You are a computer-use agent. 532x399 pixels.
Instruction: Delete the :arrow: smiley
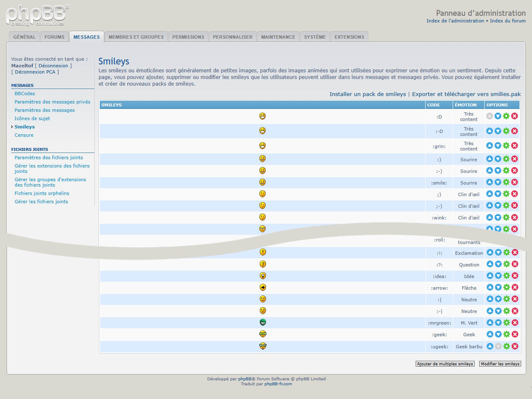[515, 287]
